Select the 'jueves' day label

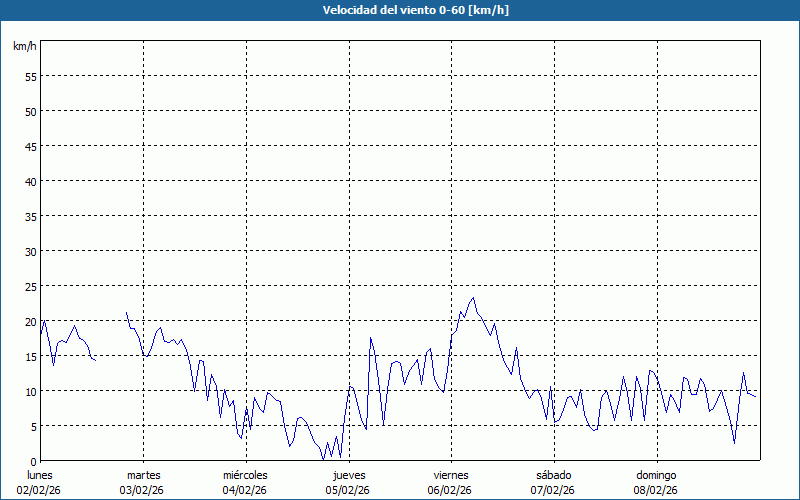[348, 475]
